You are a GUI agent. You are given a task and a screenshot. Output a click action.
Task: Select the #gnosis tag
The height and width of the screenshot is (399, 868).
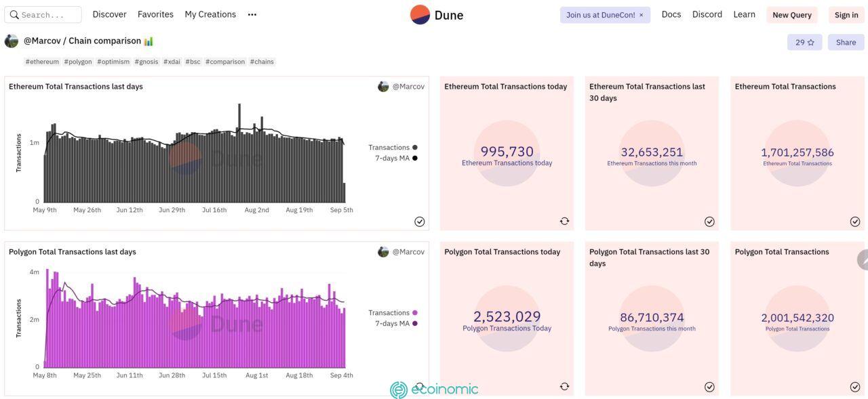146,62
